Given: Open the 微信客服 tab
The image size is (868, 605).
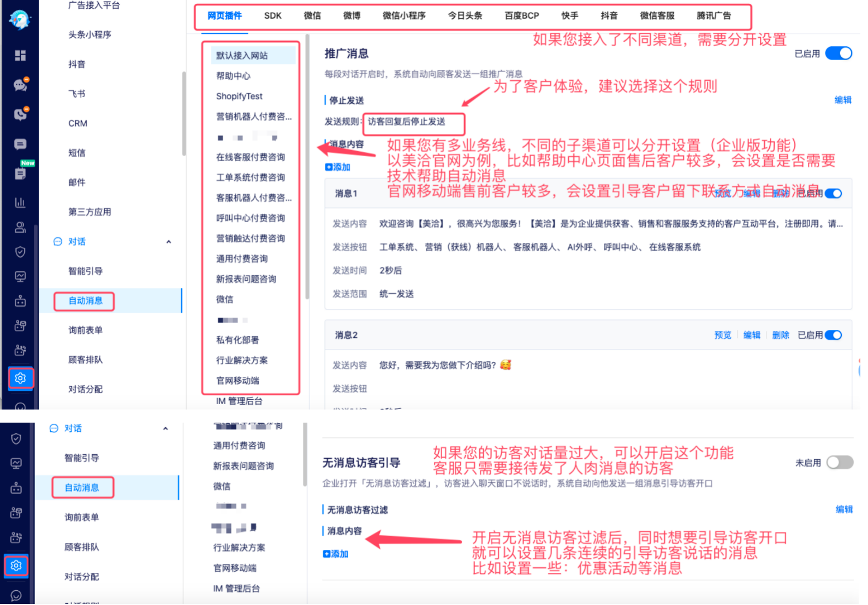Looking at the screenshot, I should point(657,16).
